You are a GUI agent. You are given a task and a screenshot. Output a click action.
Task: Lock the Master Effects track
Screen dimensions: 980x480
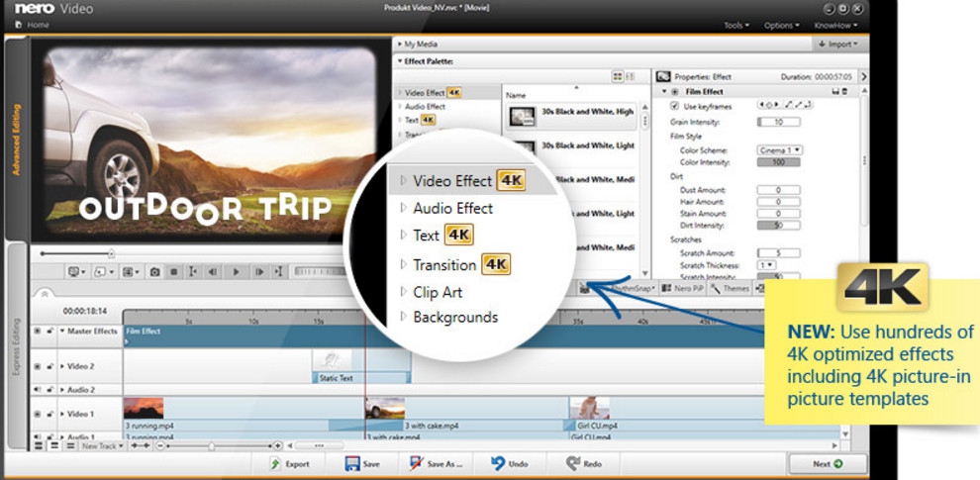click(x=49, y=331)
